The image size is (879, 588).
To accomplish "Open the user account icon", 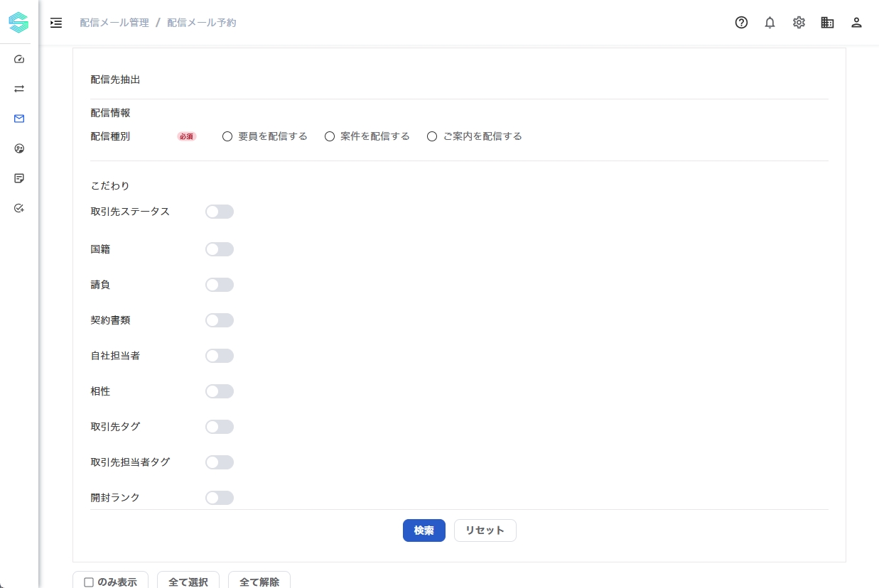I will (856, 23).
